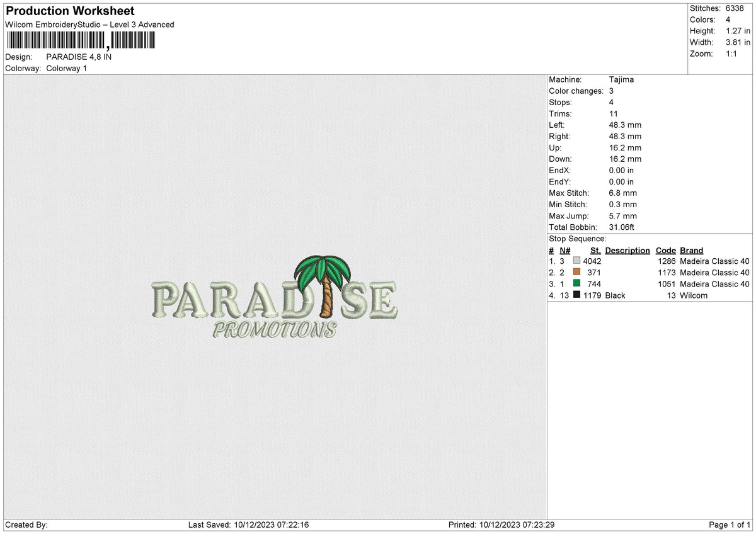Click the green thread swatch for code 1051

click(576, 283)
